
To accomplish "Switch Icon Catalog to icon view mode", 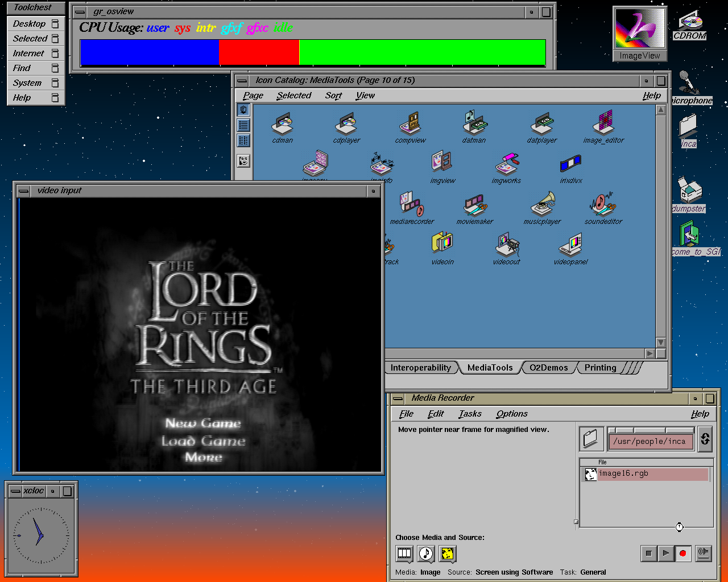I will pos(243,110).
